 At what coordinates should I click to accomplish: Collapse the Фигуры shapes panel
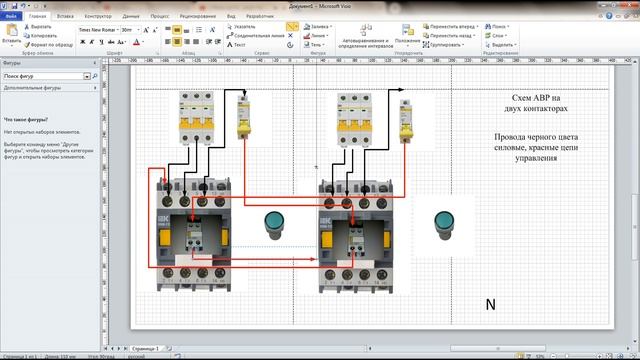95,63
